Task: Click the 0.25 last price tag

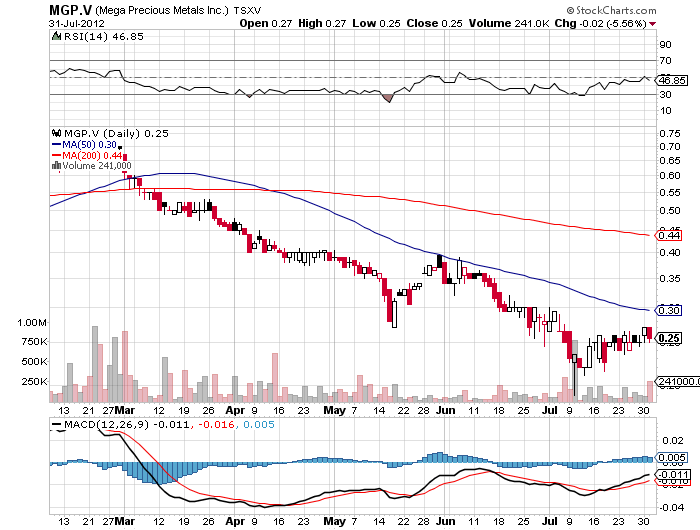Action: pos(669,338)
